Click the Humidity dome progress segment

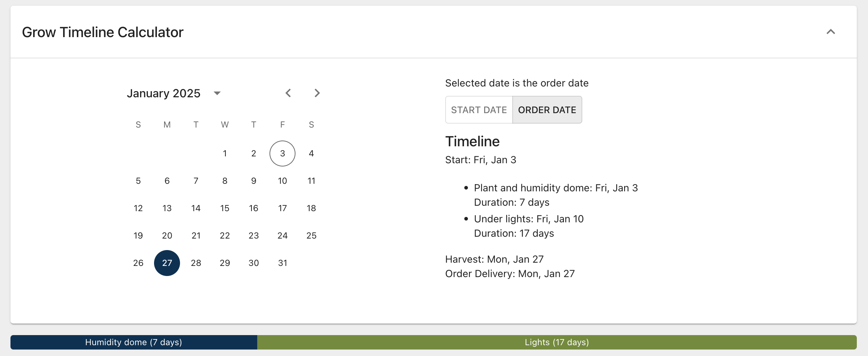point(133,342)
